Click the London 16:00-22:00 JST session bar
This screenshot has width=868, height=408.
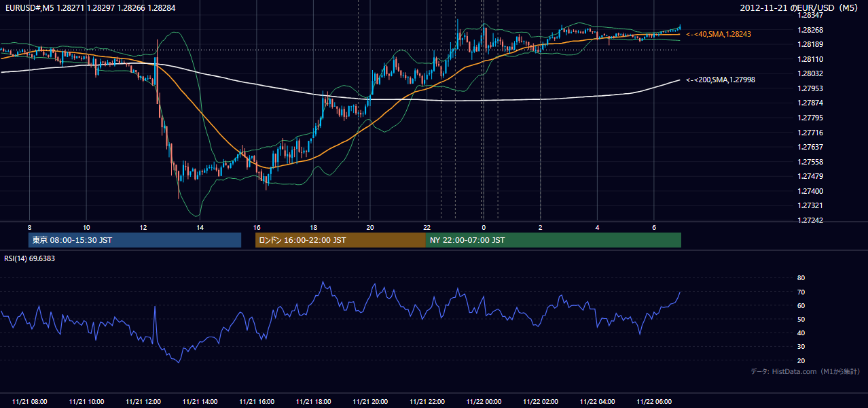pos(340,240)
